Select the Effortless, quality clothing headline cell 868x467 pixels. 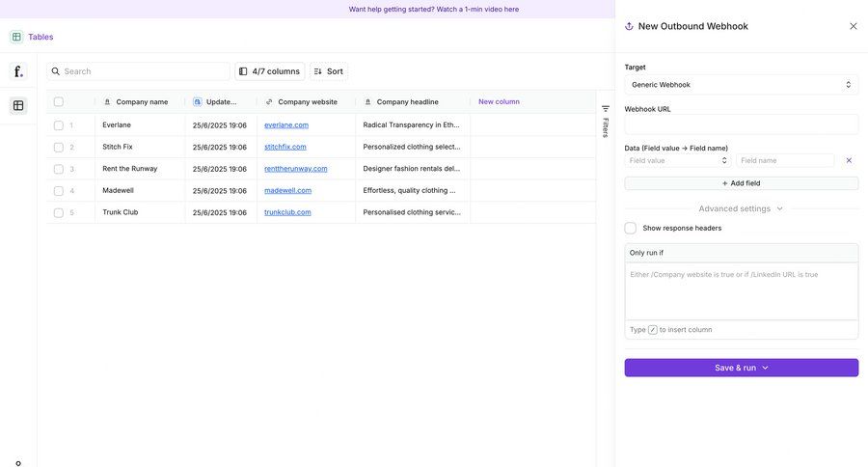[x=413, y=191]
